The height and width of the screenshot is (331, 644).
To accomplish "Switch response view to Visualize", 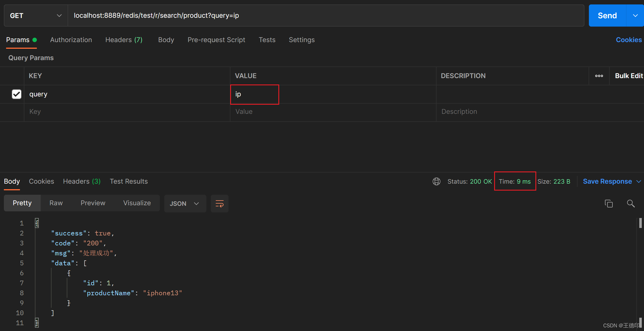I will point(137,203).
